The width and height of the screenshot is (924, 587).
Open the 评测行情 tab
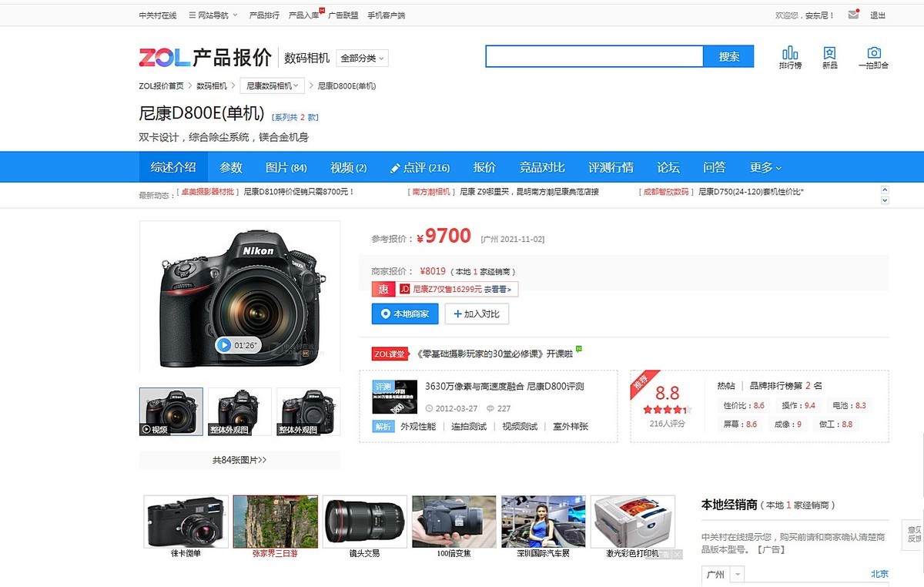click(611, 167)
